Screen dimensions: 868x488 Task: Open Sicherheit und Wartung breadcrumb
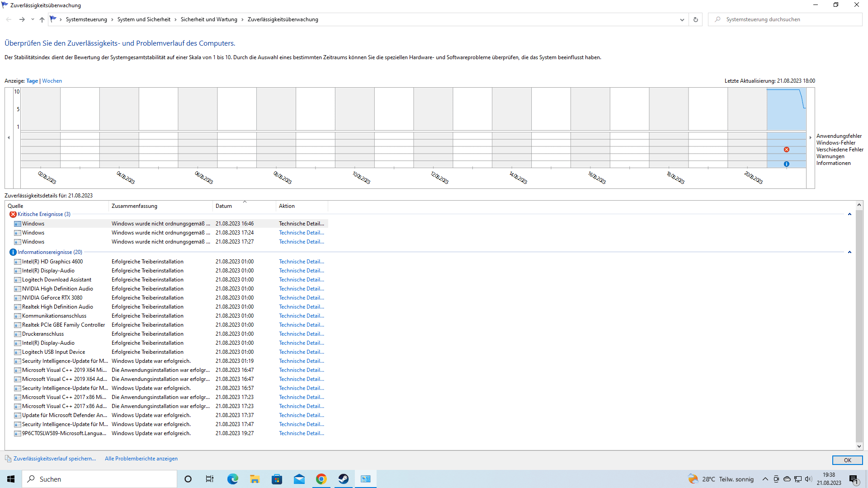tap(209, 19)
